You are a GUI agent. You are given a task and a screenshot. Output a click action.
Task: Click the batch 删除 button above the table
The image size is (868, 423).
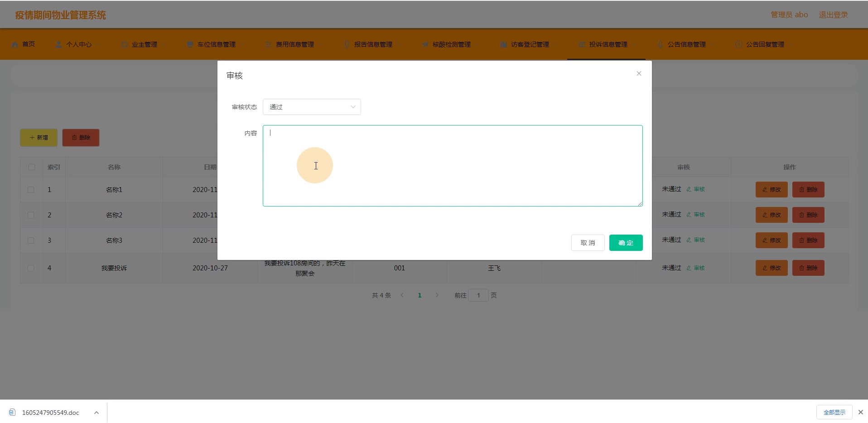pyautogui.click(x=81, y=138)
